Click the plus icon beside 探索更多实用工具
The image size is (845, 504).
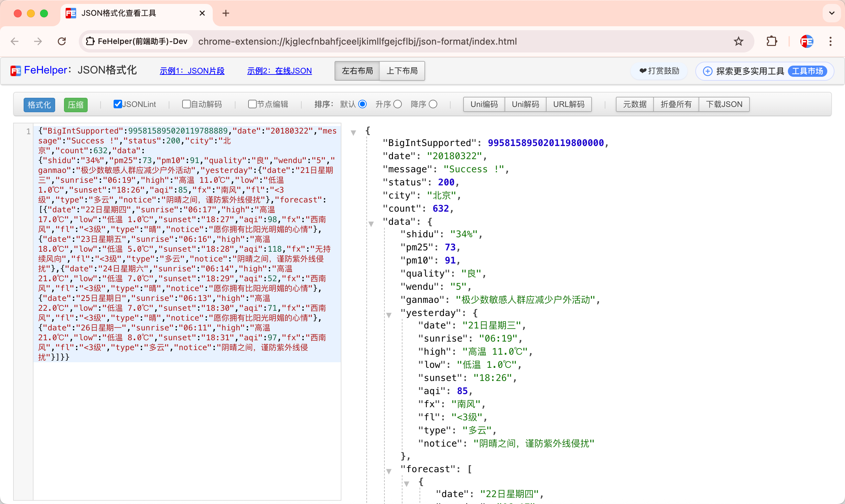pos(708,71)
